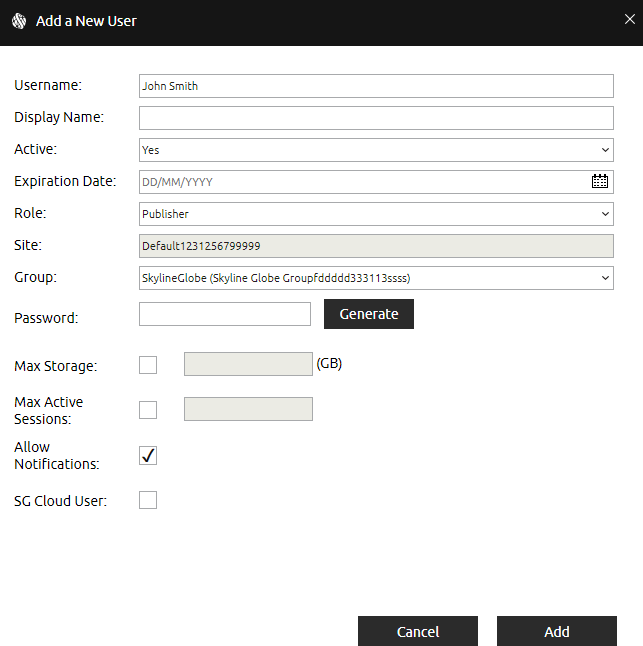Close the Add a New User dialog

pyautogui.click(x=629, y=20)
